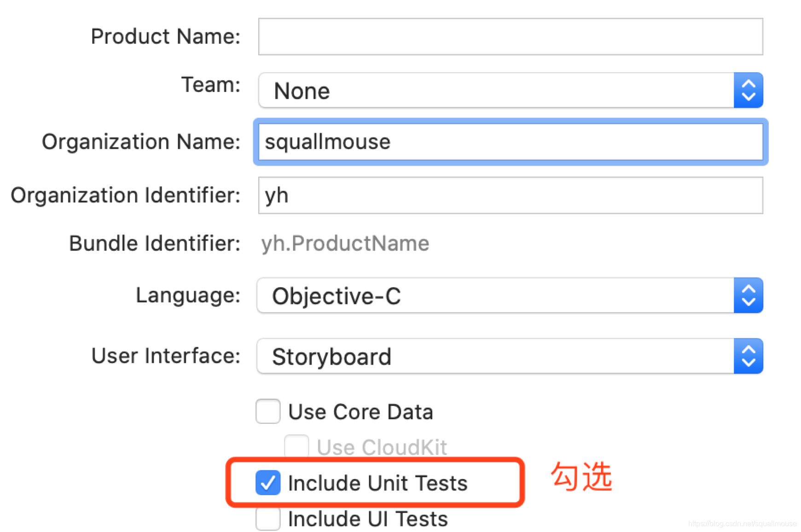Open the Team dropdown showing None
This screenshot has width=801, height=532.
(x=495, y=91)
